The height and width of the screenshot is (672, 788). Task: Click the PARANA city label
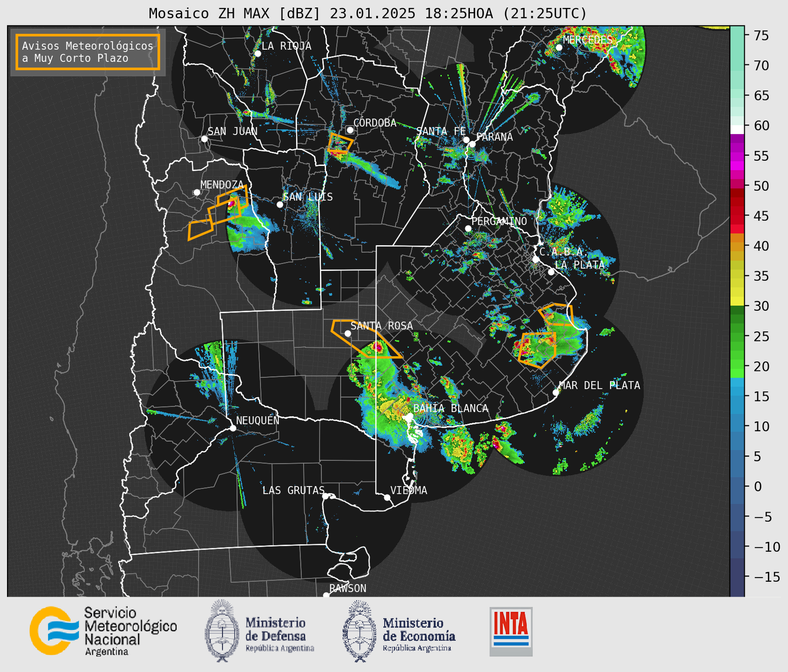point(495,137)
